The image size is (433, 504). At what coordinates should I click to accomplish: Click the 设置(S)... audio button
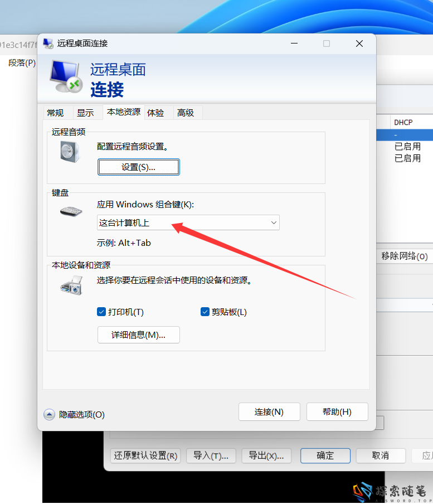click(x=138, y=167)
